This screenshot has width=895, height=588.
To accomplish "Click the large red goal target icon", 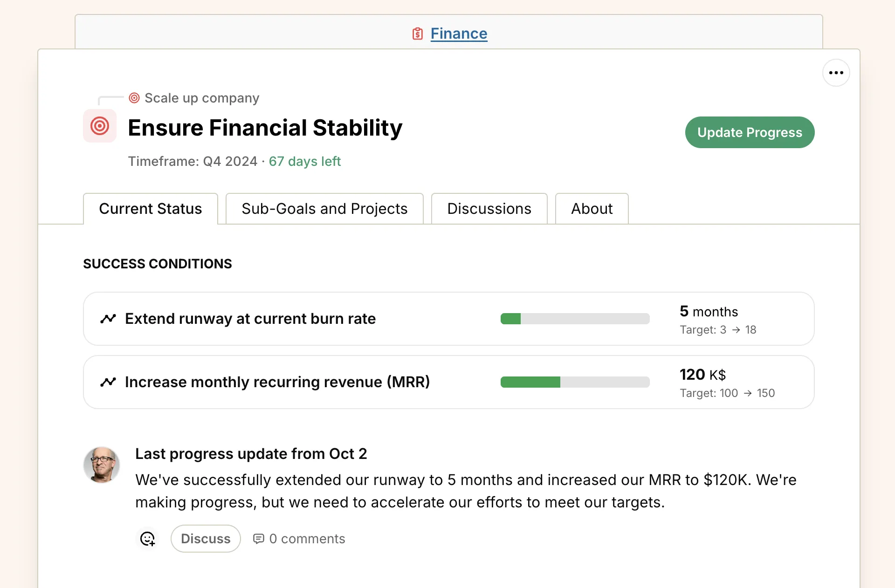I will (100, 126).
